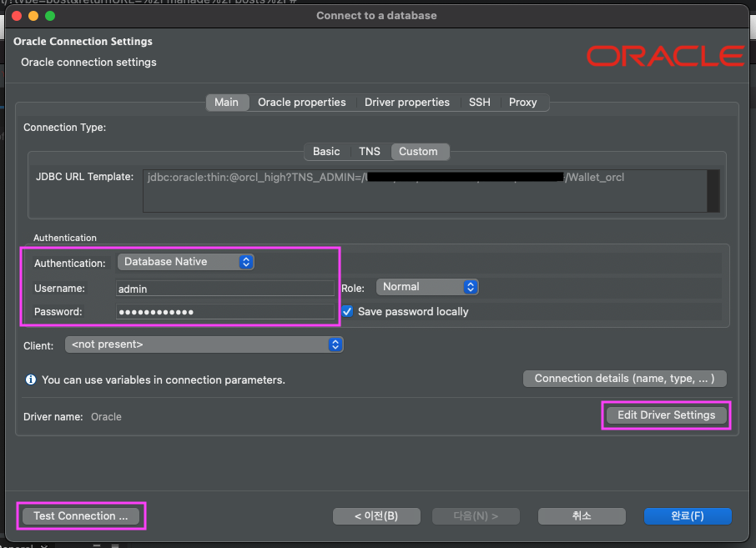Click the Oracle logo in header
The image size is (756, 548).
[665, 56]
